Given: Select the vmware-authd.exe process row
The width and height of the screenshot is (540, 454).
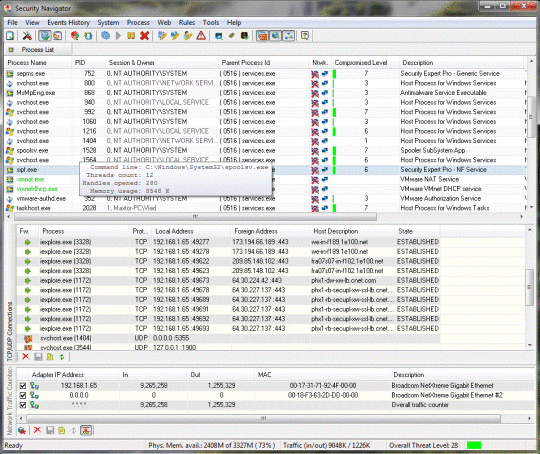Looking at the screenshot, I should 265,198.
